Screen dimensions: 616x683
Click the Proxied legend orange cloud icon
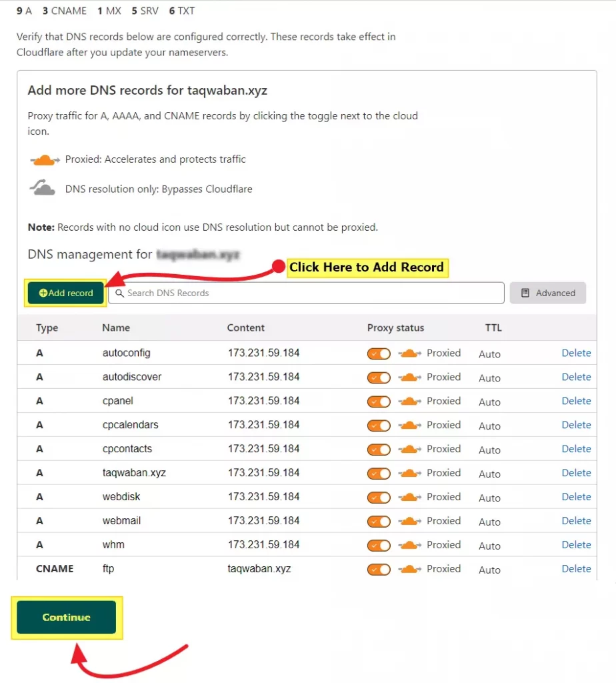click(44, 160)
